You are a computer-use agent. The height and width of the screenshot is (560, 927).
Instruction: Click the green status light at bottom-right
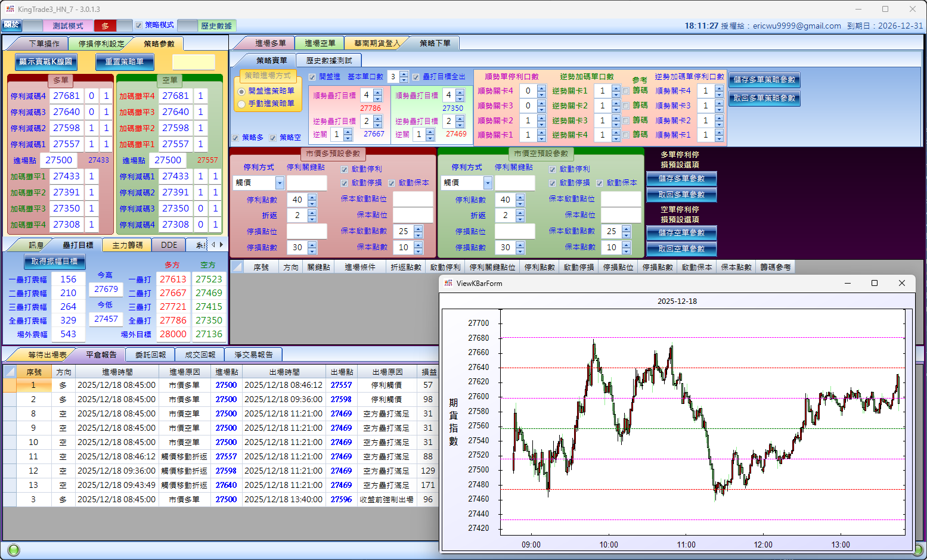coord(919,549)
